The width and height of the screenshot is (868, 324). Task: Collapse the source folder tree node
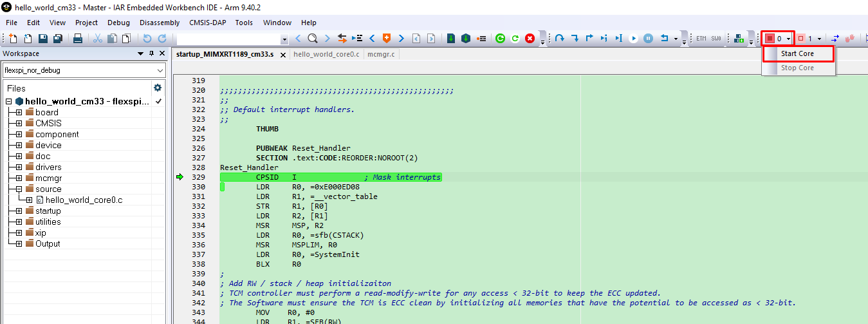coord(19,189)
